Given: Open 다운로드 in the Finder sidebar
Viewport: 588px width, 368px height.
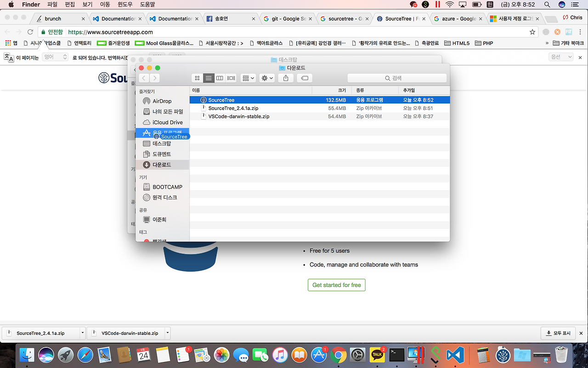Looking at the screenshot, I should 162,165.
